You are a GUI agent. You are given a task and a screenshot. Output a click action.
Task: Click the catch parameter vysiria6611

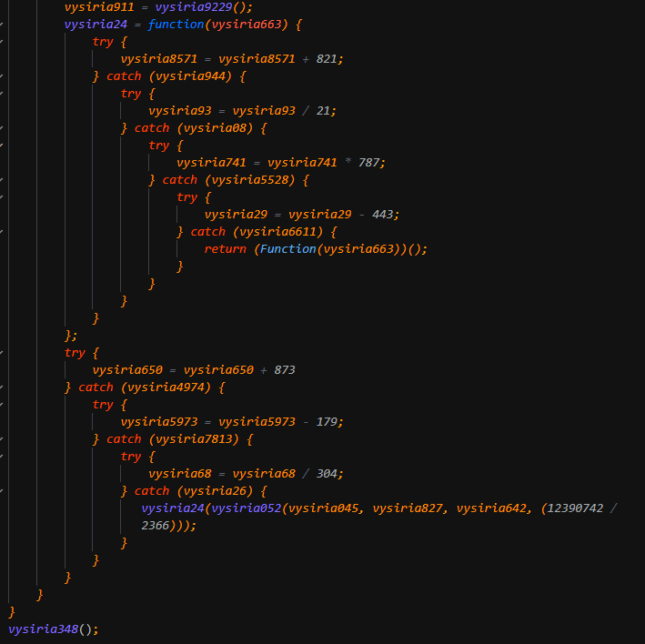tap(277, 232)
